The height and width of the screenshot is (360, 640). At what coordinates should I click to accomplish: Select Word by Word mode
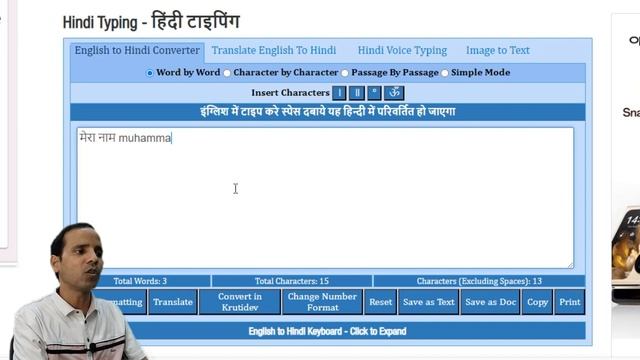pyautogui.click(x=149, y=73)
